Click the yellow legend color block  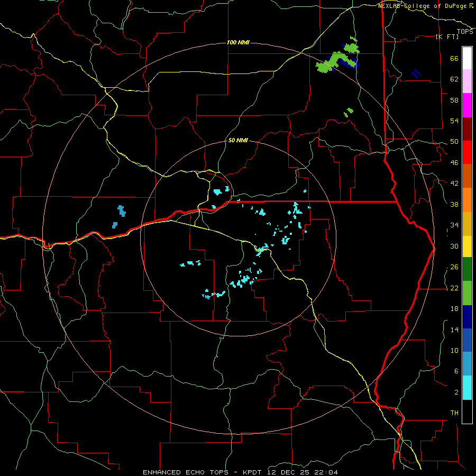click(x=467, y=246)
